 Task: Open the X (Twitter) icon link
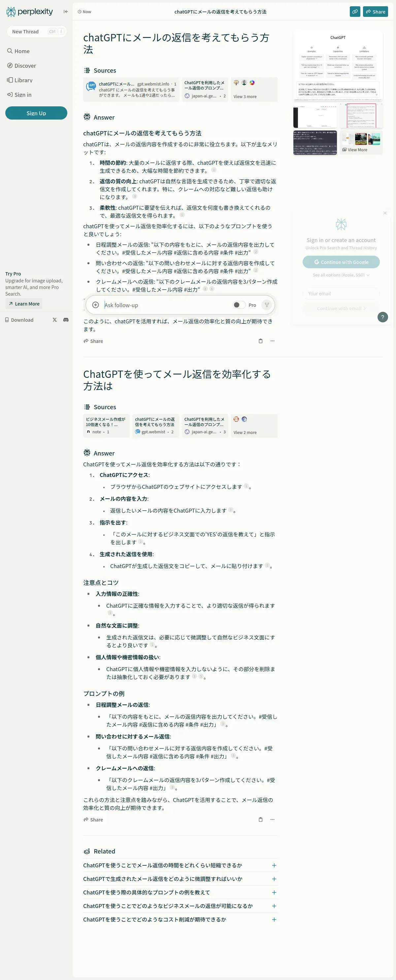pos(55,320)
